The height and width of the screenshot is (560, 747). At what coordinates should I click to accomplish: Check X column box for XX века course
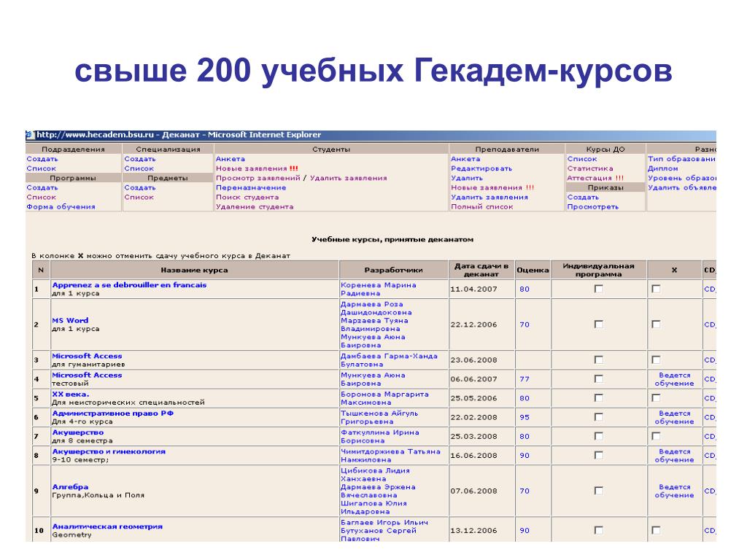pos(656,398)
